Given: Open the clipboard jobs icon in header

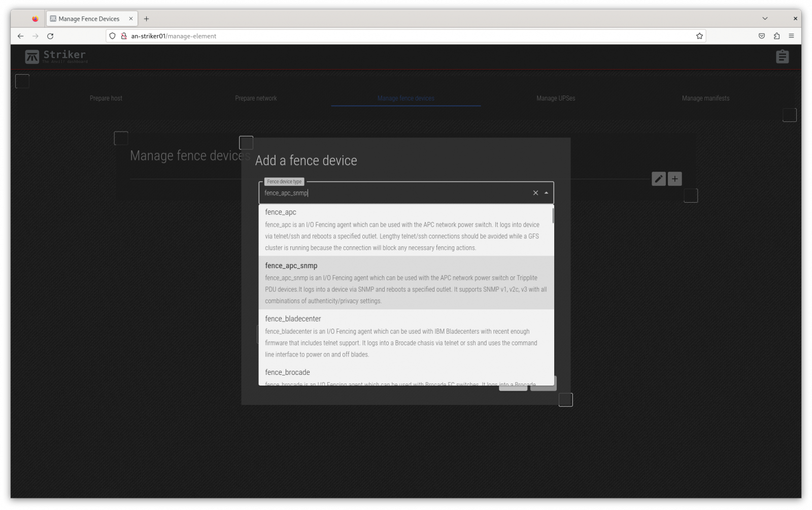Looking at the screenshot, I should click(782, 56).
